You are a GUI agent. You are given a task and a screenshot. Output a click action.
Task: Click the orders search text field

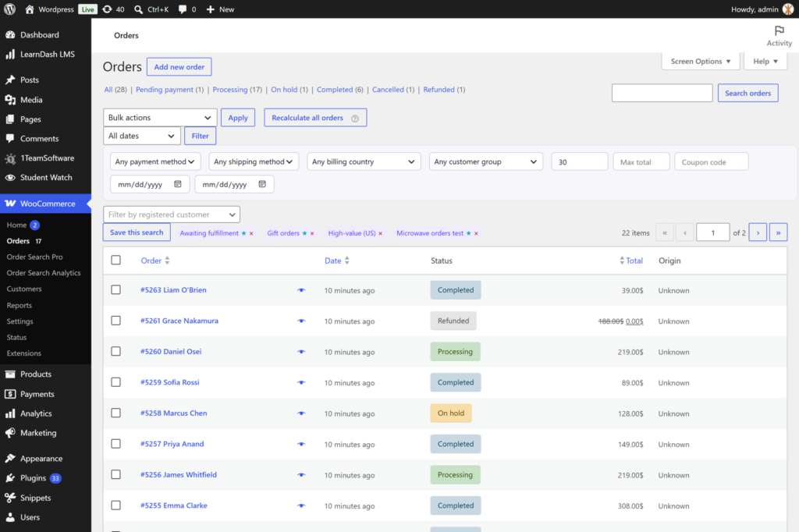[x=662, y=94]
